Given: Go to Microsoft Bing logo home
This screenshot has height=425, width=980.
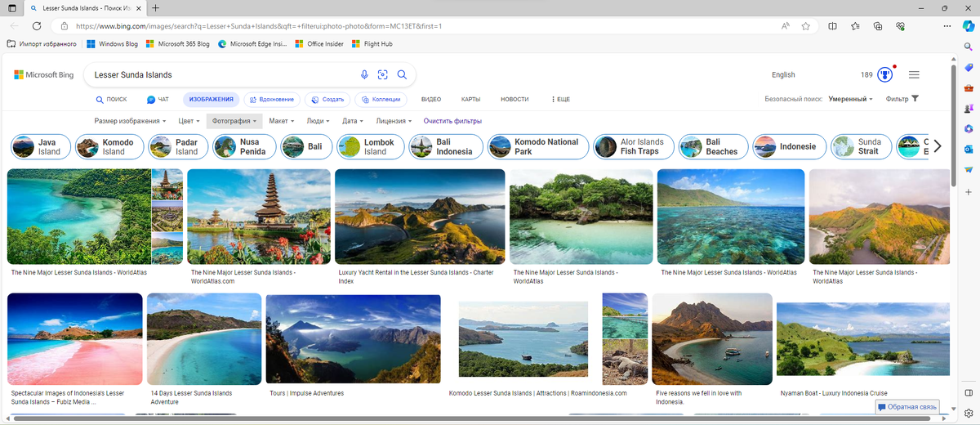Looking at the screenshot, I should (44, 74).
